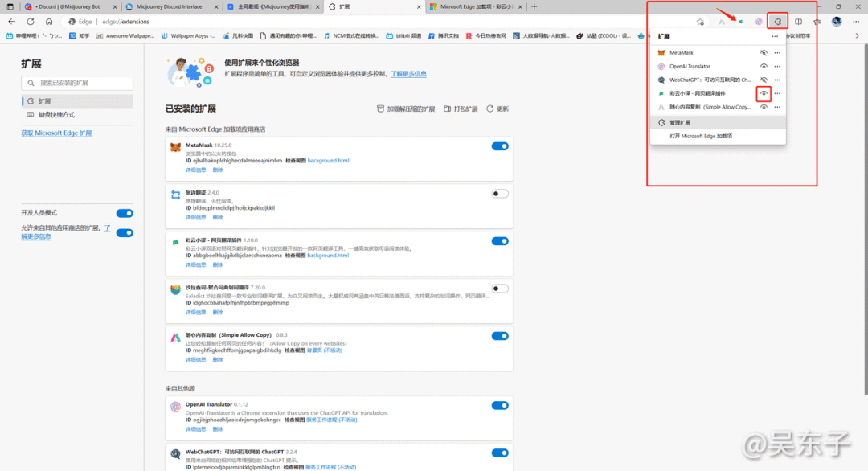The image size is (868, 471).
Task: Hide 随心内容复制 from toolbar via eye icon
Action: (x=764, y=107)
